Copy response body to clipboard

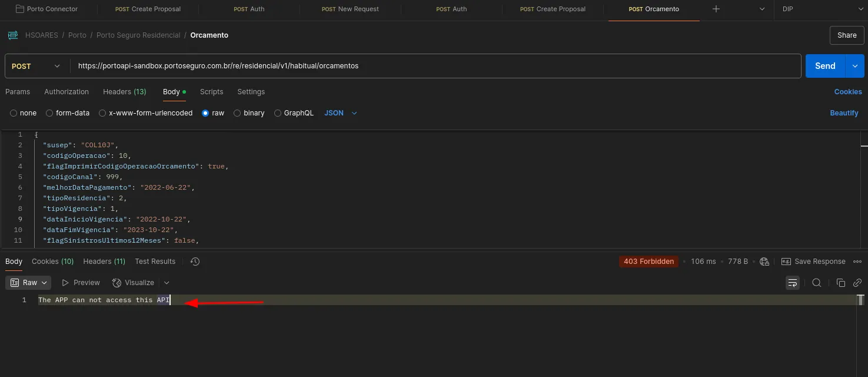click(x=841, y=283)
